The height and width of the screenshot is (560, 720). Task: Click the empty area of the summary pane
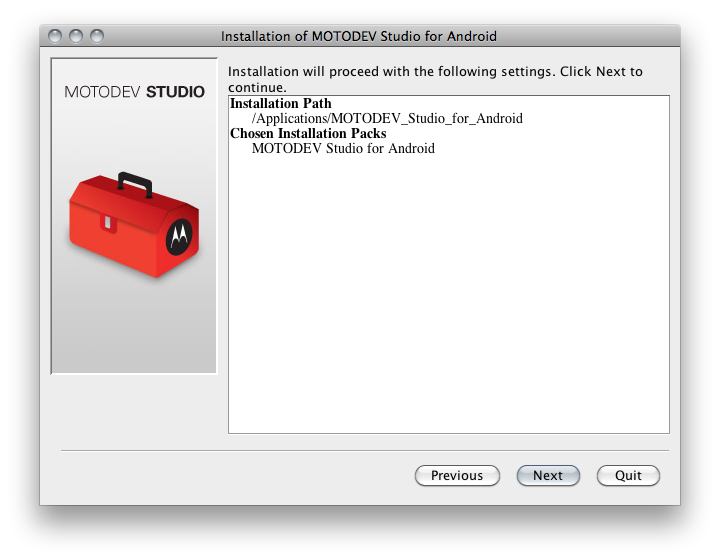pyautogui.click(x=449, y=294)
